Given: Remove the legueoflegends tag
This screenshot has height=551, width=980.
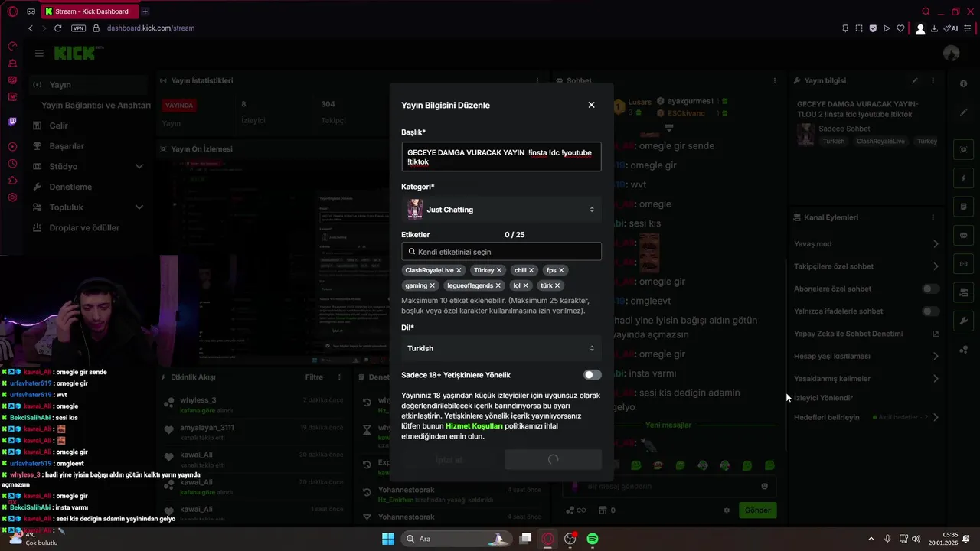Looking at the screenshot, I should click(498, 285).
